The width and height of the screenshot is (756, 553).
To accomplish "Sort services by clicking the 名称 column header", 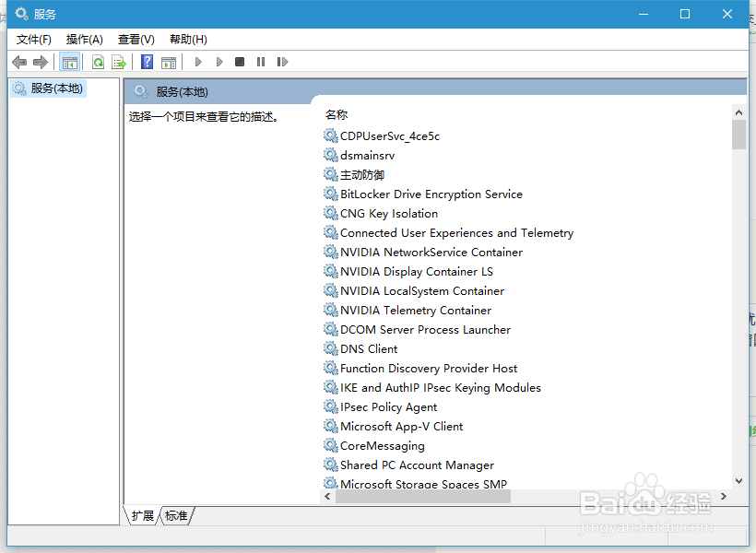I will point(337,114).
